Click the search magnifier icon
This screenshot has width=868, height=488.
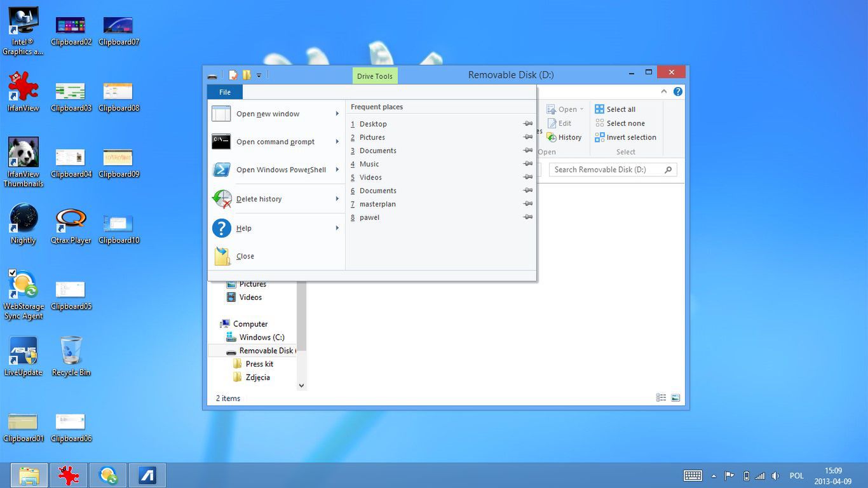(x=668, y=170)
